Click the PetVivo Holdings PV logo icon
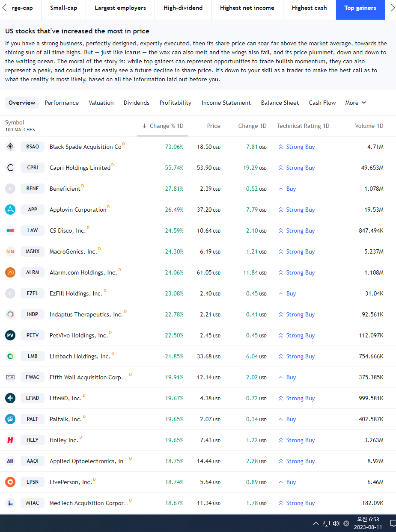Image resolution: width=396 pixels, height=532 pixels. [10, 335]
